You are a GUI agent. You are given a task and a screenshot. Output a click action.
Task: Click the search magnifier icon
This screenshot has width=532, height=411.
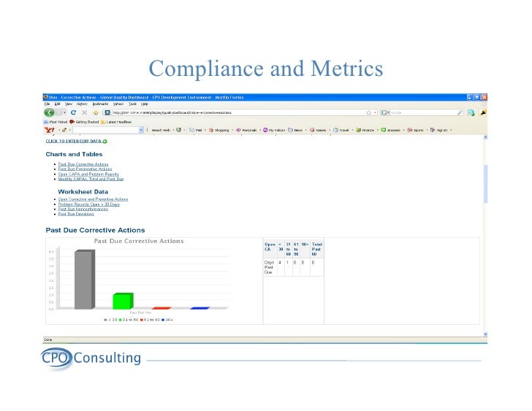pyautogui.click(x=460, y=112)
